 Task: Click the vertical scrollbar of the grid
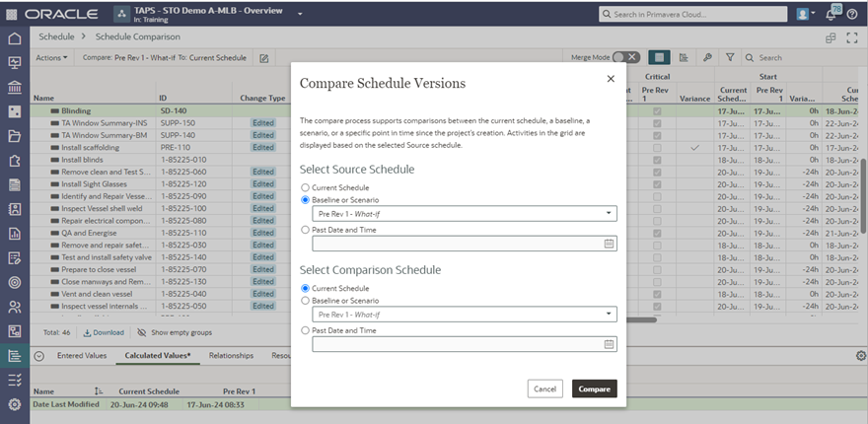click(x=864, y=195)
